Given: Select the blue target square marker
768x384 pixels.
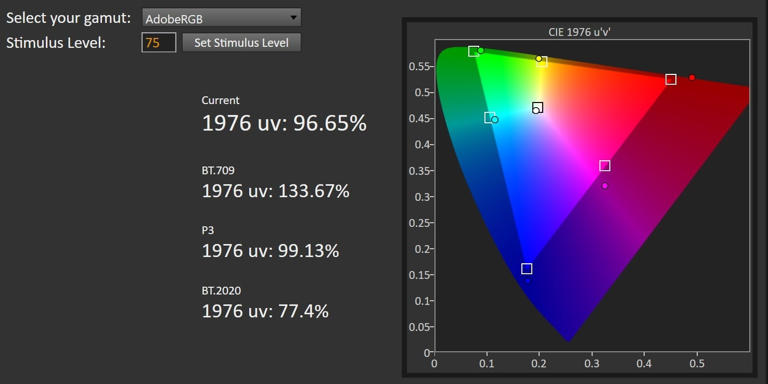Looking at the screenshot, I should pyautogui.click(x=527, y=268).
